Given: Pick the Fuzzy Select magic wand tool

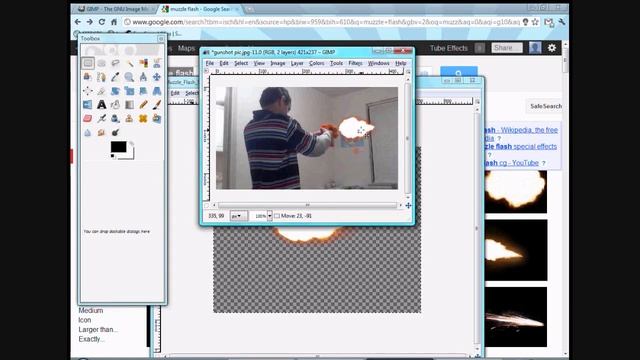Looking at the screenshot, I should (x=129, y=63).
